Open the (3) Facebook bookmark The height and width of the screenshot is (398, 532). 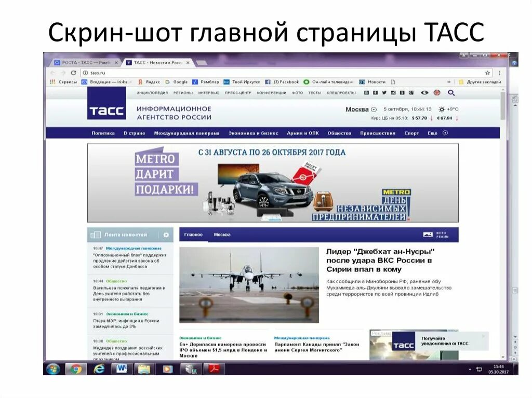[282, 81]
